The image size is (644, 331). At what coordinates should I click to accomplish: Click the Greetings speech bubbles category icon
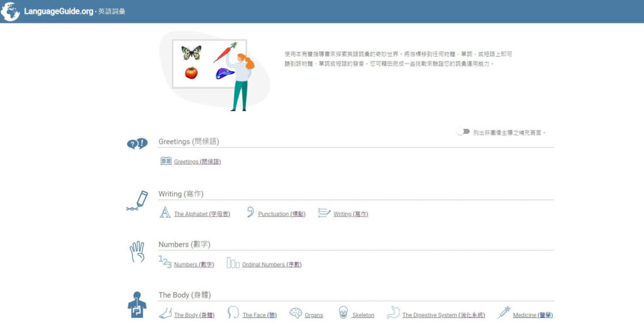coord(137,143)
